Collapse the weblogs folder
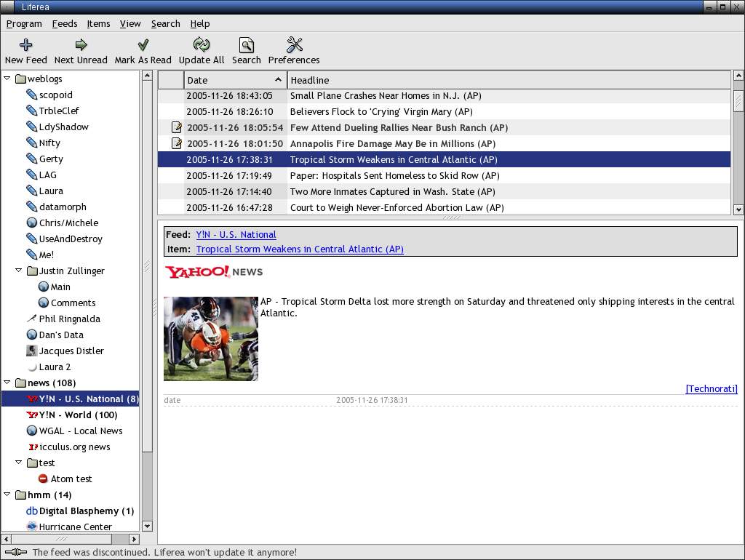 point(7,78)
